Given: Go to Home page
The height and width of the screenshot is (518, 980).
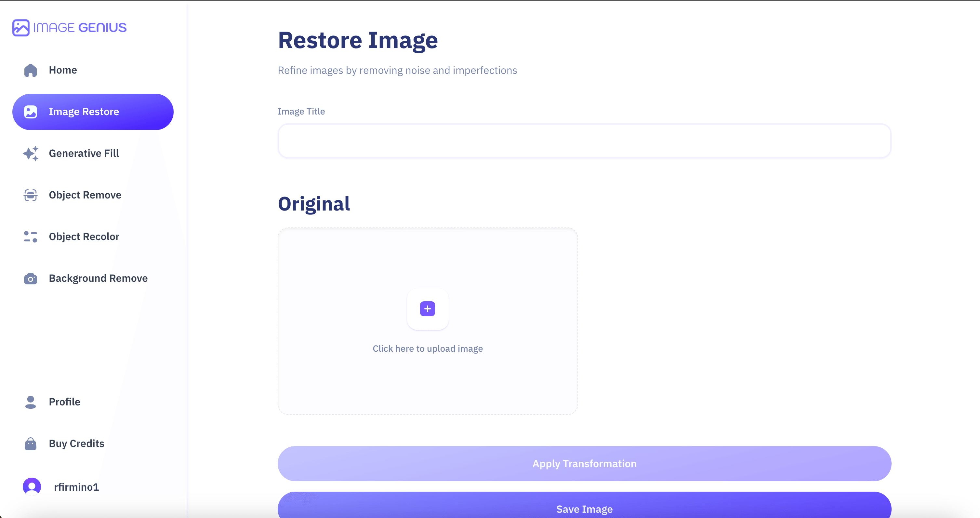Looking at the screenshot, I should click(x=63, y=70).
